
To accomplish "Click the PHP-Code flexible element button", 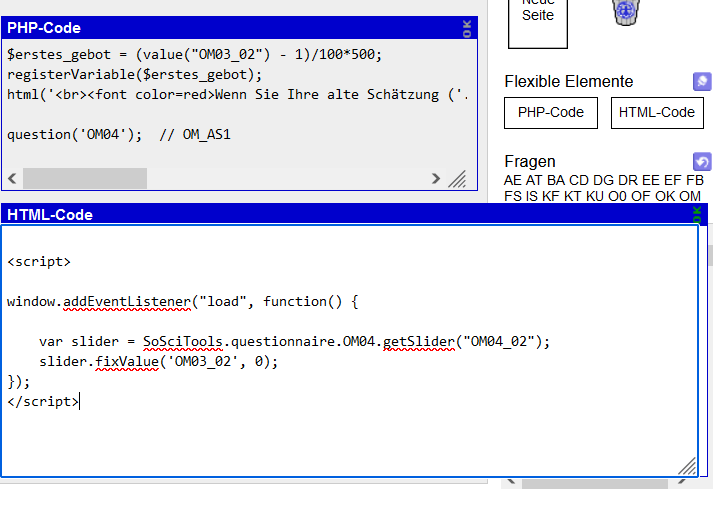I will (x=551, y=112).
